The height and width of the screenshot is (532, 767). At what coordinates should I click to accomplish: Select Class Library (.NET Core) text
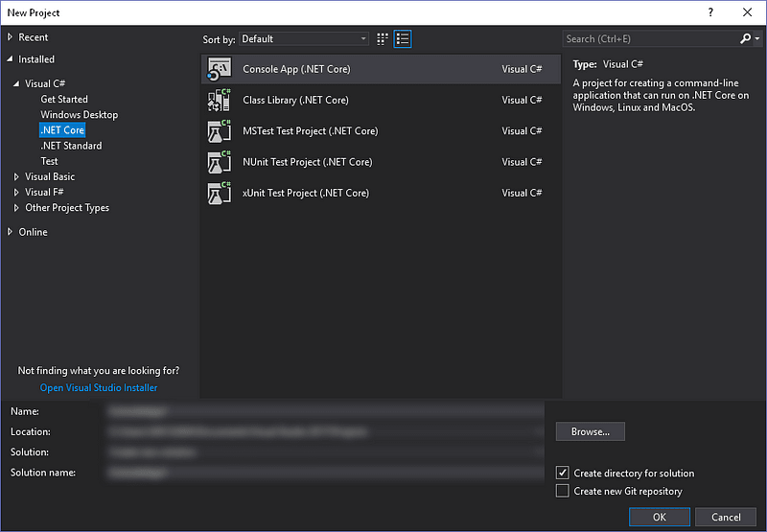(295, 100)
